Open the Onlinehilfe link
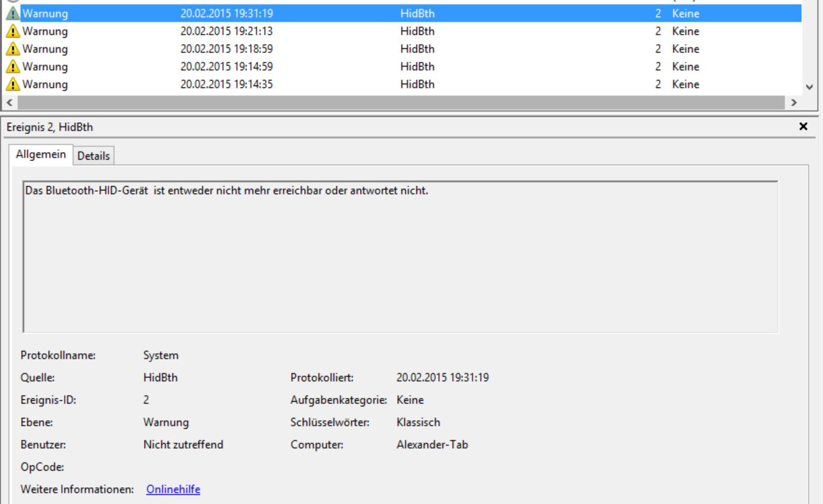823x504 pixels. tap(173, 489)
